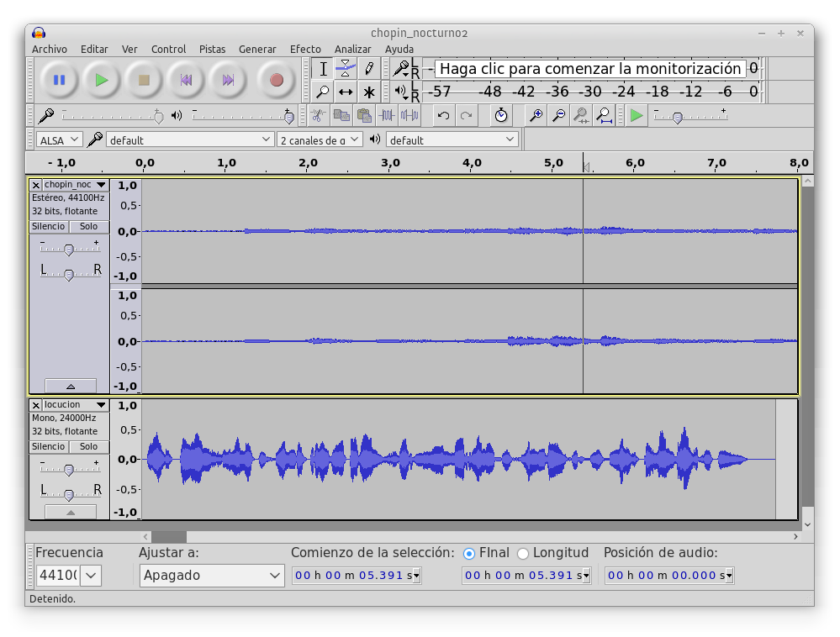Click the Record button
This screenshot has width=840, height=637.
(277, 81)
